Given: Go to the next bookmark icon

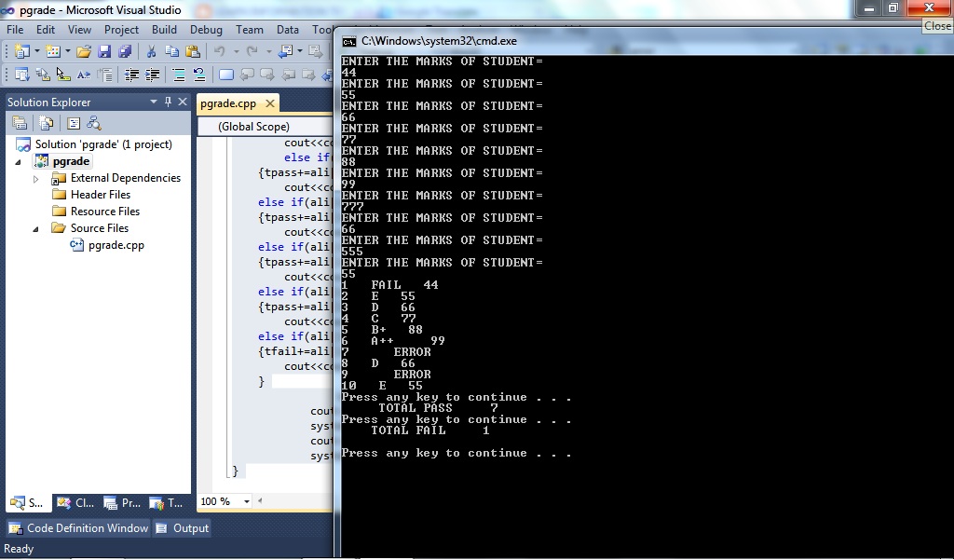Looking at the screenshot, I should (x=267, y=75).
